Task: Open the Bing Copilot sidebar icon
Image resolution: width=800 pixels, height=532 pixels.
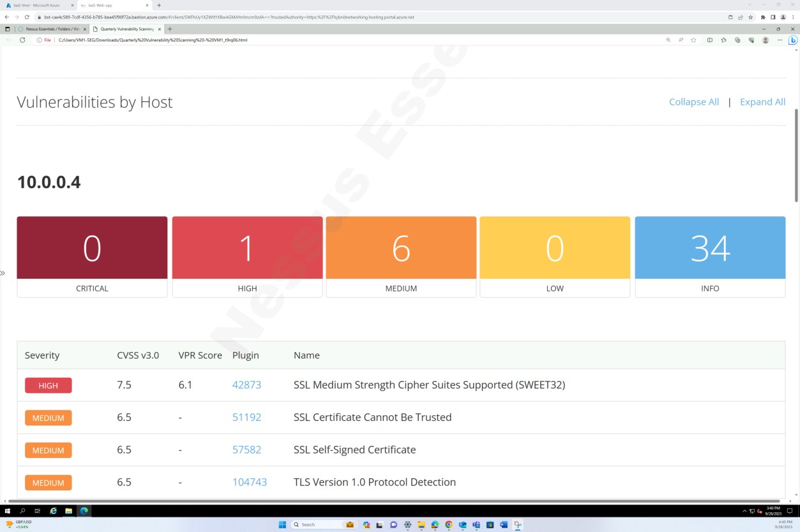Action: 792,40
